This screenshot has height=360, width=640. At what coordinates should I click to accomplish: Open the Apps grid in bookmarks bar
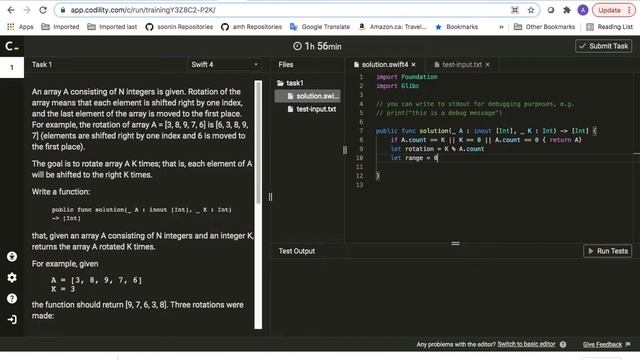tap(20, 27)
